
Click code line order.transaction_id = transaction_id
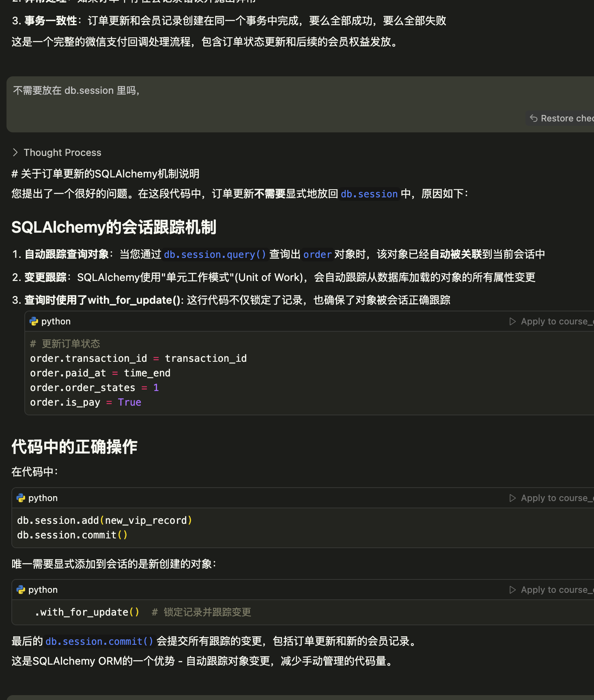[138, 359]
